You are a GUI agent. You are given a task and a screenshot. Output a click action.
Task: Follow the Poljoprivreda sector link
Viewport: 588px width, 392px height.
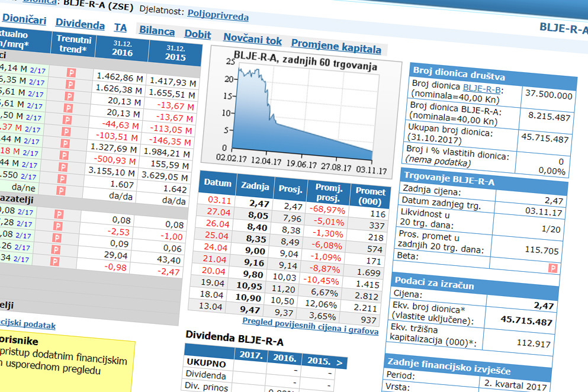point(218,15)
